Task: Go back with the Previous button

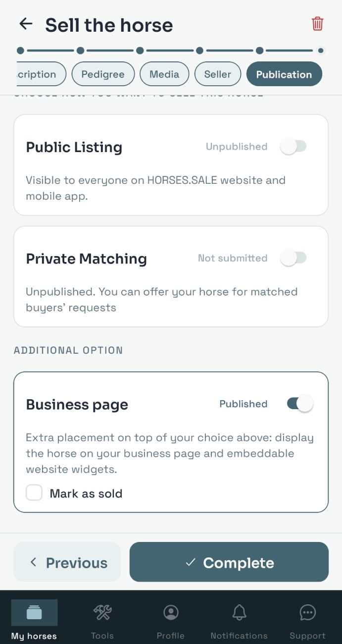Action: click(67, 562)
